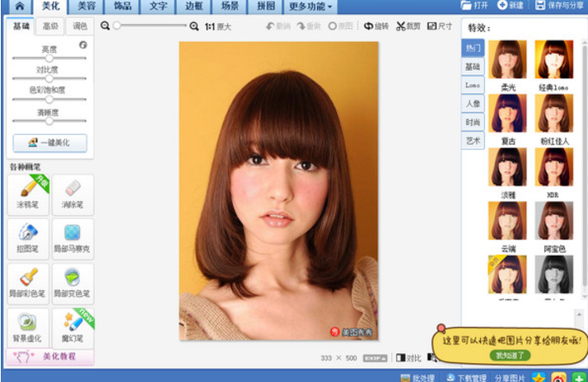Apply the 经典lomo effect thumbnail
This screenshot has width=588, height=382.
(554, 59)
